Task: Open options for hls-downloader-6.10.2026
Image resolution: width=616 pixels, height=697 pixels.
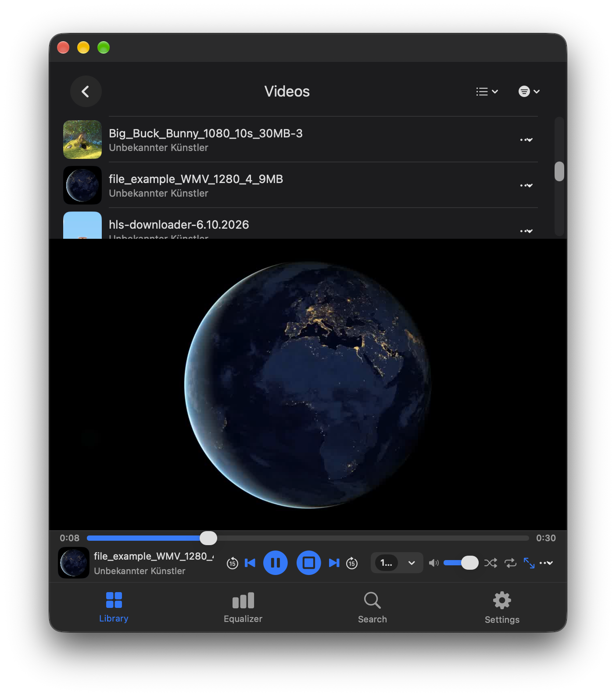Action: (x=526, y=231)
